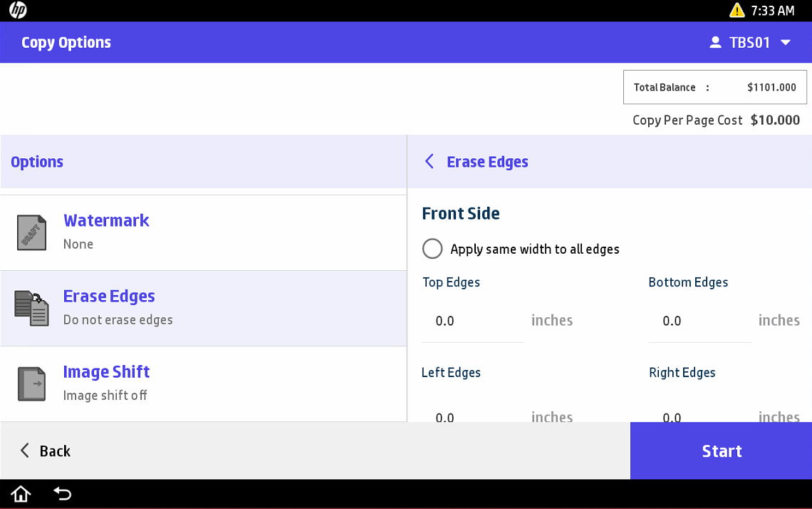Screen dimensions: 812x509
Task: Click the yellow warning alert icon
Action: [x=736, y=11]
